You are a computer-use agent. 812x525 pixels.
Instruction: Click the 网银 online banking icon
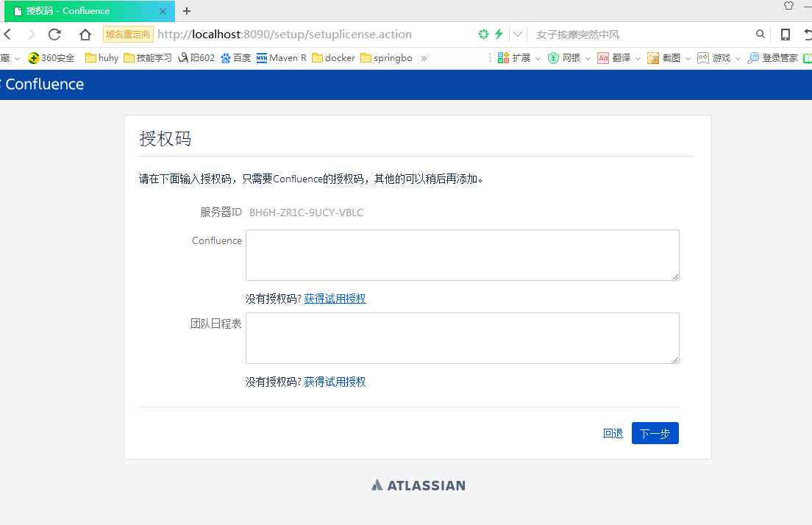(x=554, y=58)
